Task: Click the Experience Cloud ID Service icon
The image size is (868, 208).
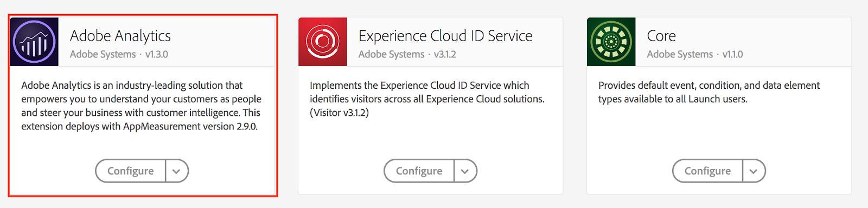Action: coord(323,42)
